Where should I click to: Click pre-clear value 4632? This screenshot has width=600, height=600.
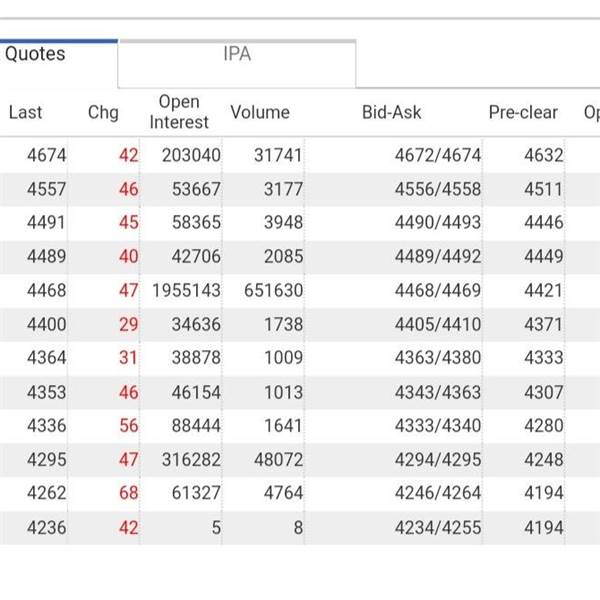[543, 155]
